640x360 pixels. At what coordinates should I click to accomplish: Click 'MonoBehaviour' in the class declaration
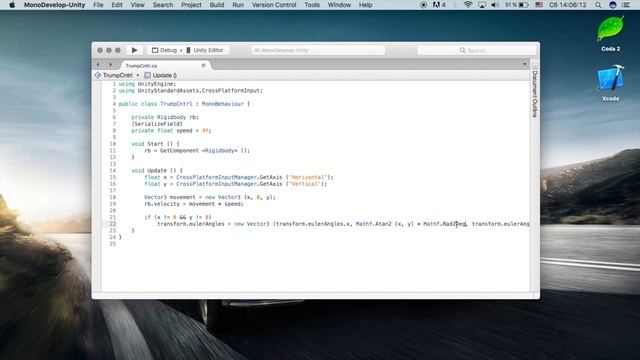222,104
